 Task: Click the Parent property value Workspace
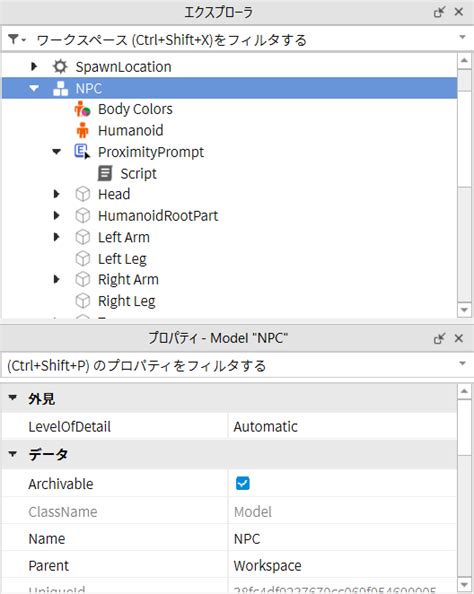[x=342, y=566]
